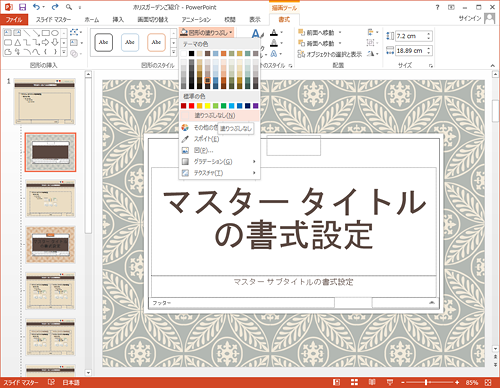Switch to スライド マスター tab
500x388 pixels.
[x=53, y=20]
